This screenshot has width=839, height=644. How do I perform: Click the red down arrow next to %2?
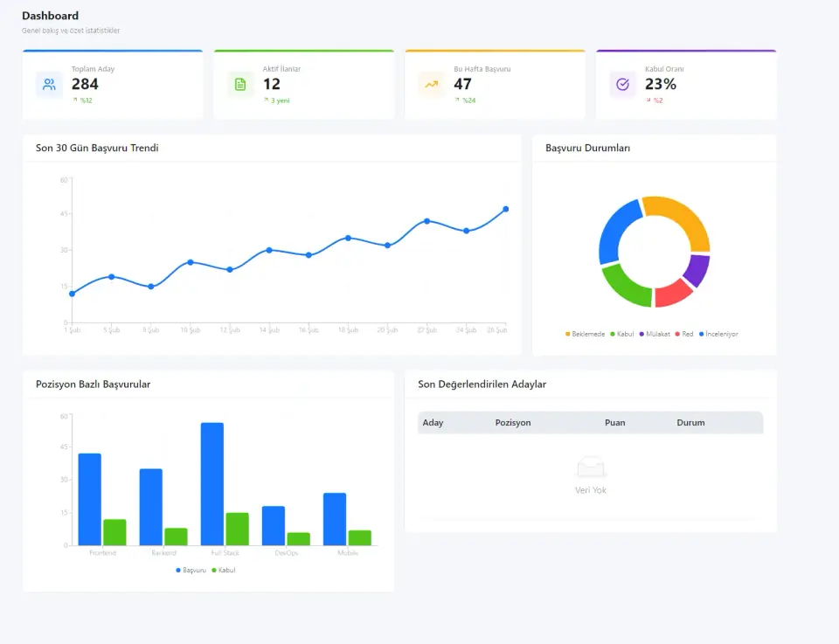pos(648,100)
